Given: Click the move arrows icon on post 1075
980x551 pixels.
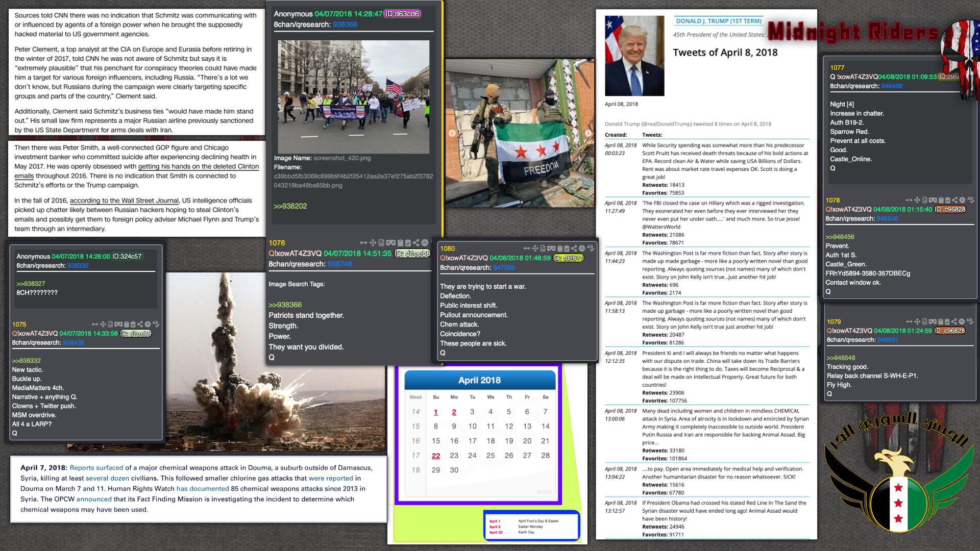Looking at the screenshot, I should (103, 324).
